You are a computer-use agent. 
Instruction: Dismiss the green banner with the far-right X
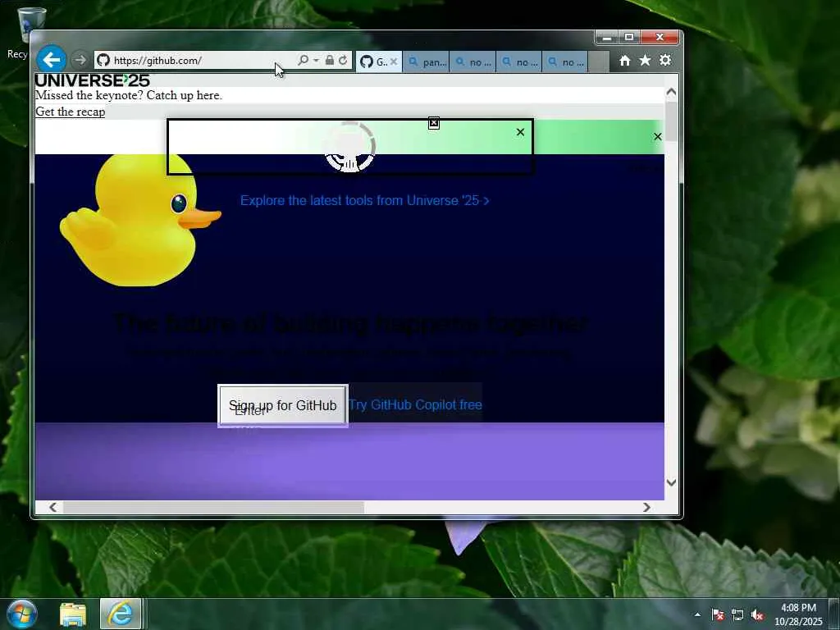click(658, 137)
